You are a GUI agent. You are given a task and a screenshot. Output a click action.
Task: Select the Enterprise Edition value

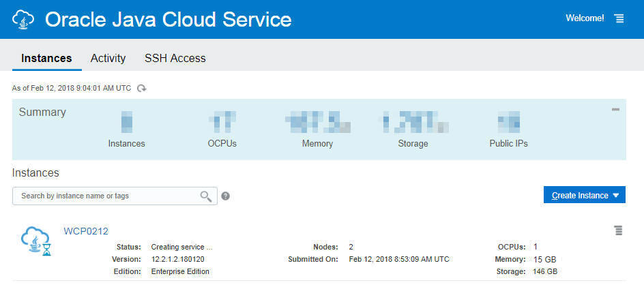pos(180,272)
